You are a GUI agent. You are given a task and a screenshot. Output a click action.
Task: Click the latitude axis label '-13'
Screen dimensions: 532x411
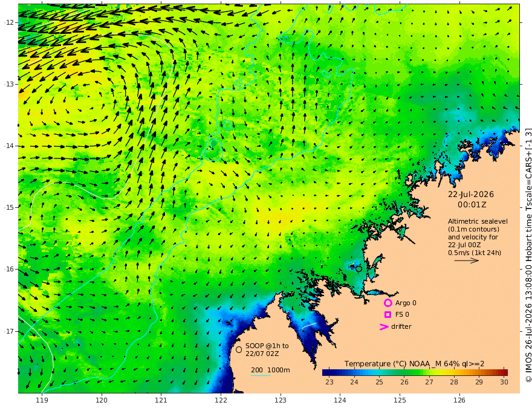pos(9,84)
